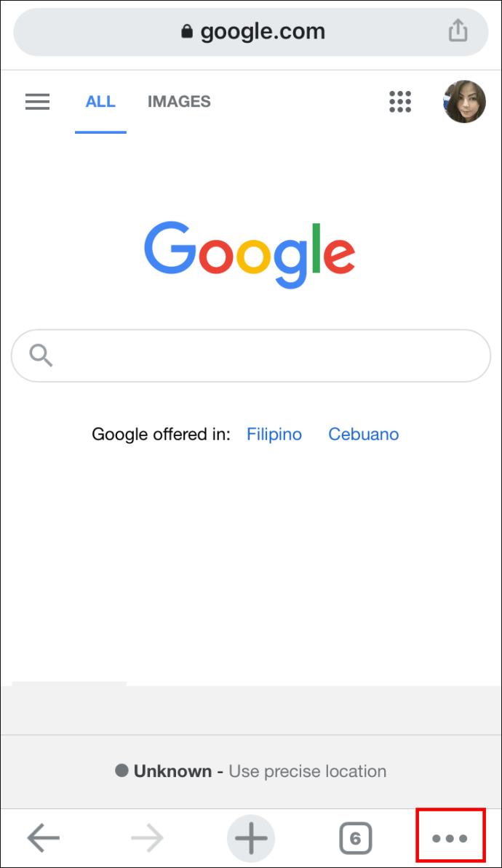Click Use precise location
Screen dimensions: 502x868
(x=308, y=771)
